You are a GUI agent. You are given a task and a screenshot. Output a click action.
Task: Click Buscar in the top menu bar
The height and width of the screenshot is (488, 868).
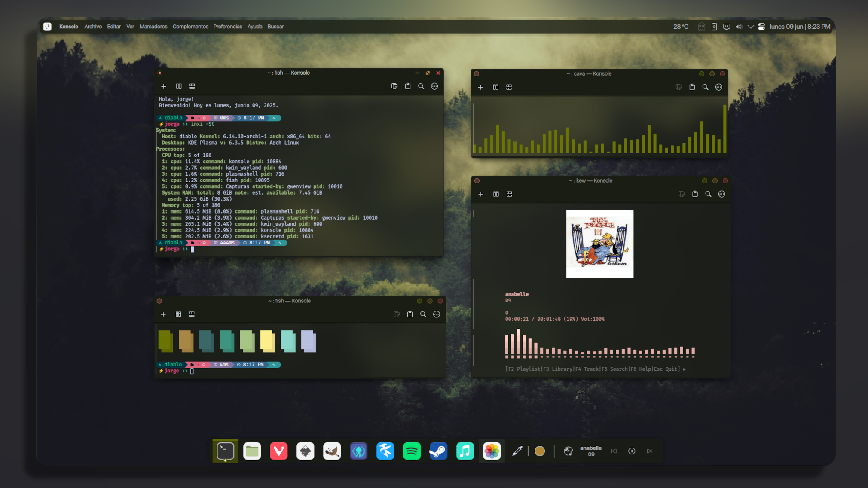click(275, 27)
